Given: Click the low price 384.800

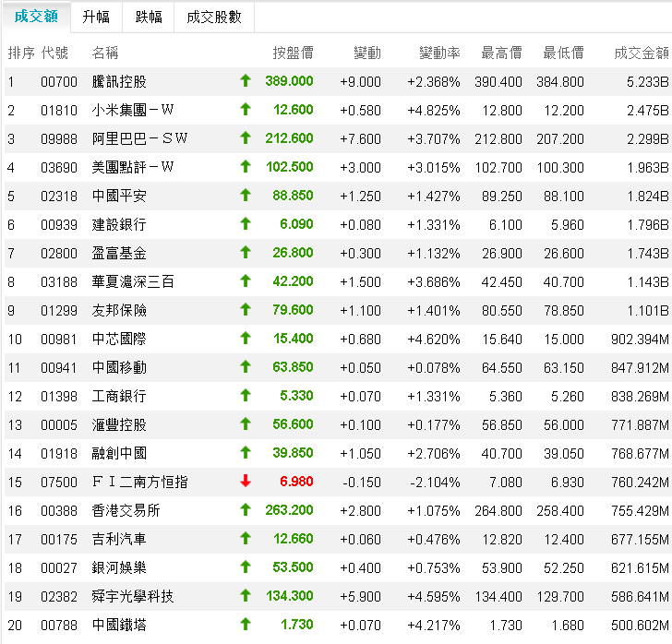Looking at the screenshot, I should point(560,82).
